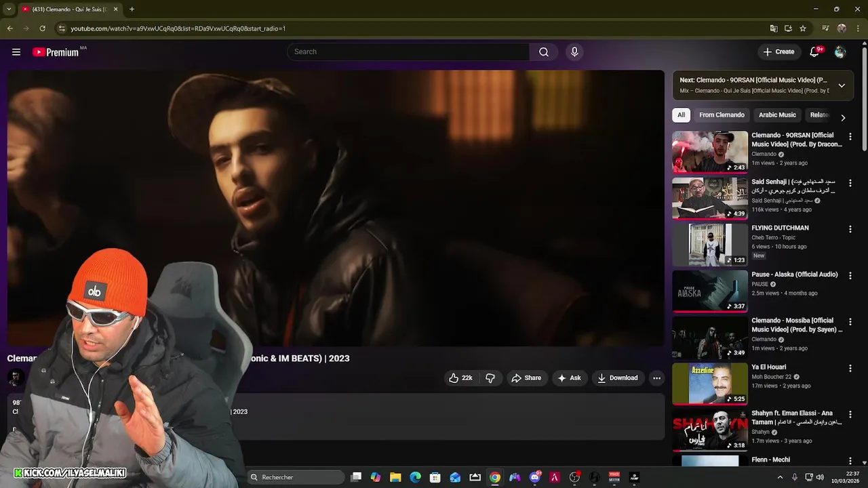Open options for FLYING DUTCHMAN video
This screenshot has width=868, height=488.
coord(850,229)
